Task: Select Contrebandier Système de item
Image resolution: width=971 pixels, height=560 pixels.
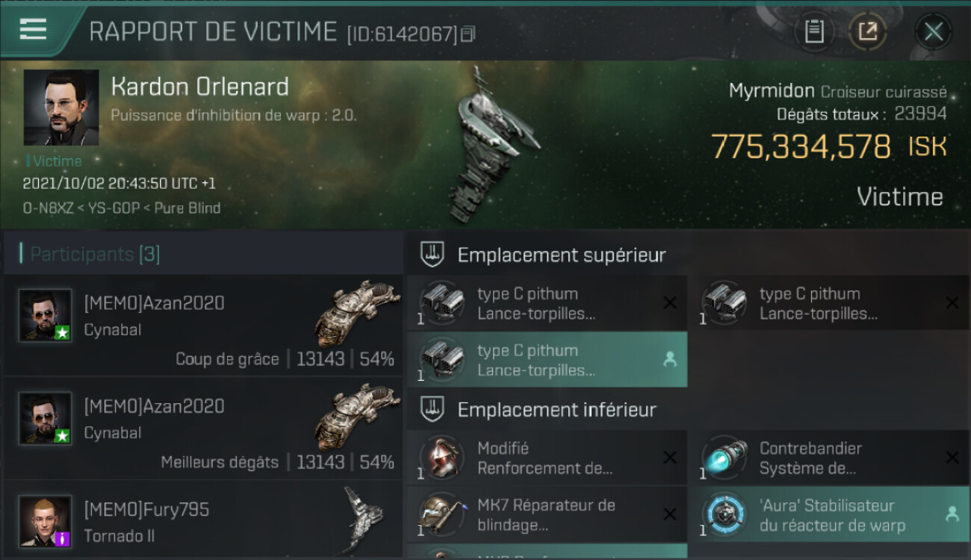Action: tap(829, 458)
